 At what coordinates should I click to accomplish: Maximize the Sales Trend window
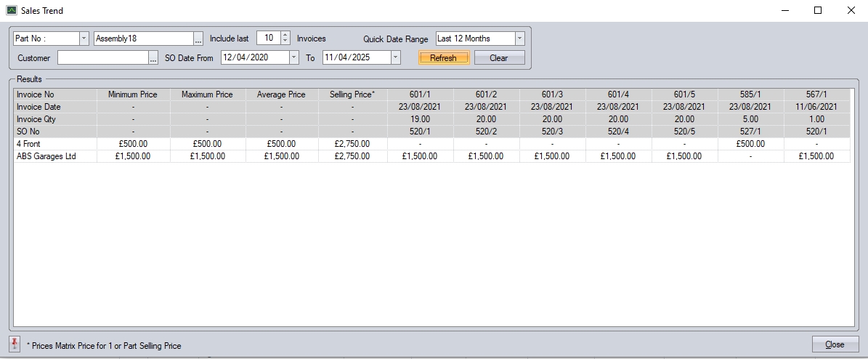click(x=817, y=10)
